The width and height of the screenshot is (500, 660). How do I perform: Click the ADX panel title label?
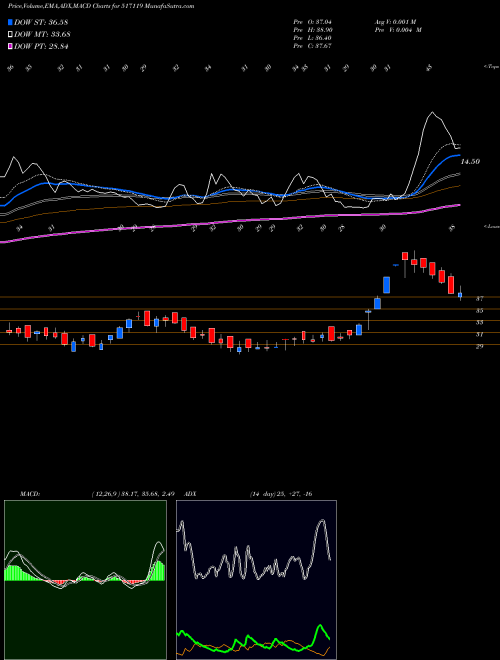(x=190, y=494)
